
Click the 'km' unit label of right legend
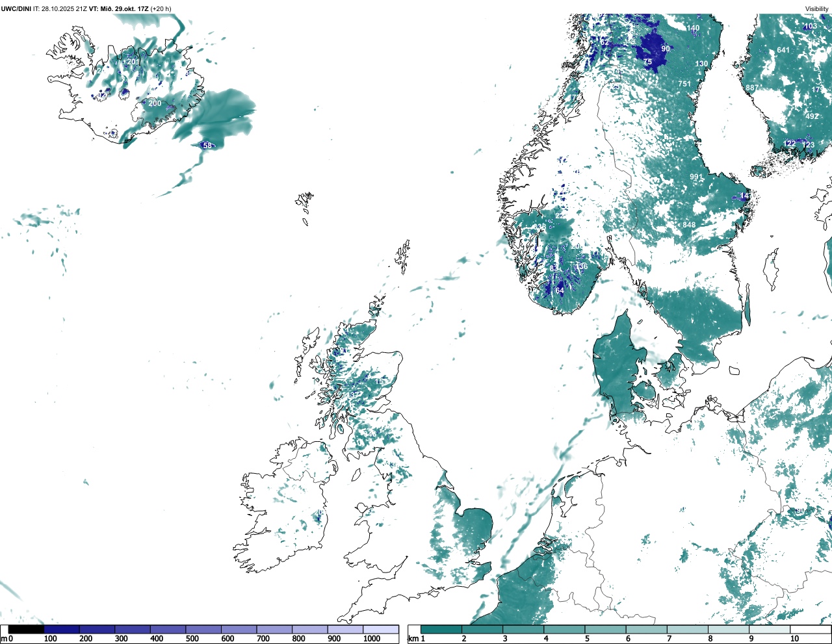click(413, 639)
